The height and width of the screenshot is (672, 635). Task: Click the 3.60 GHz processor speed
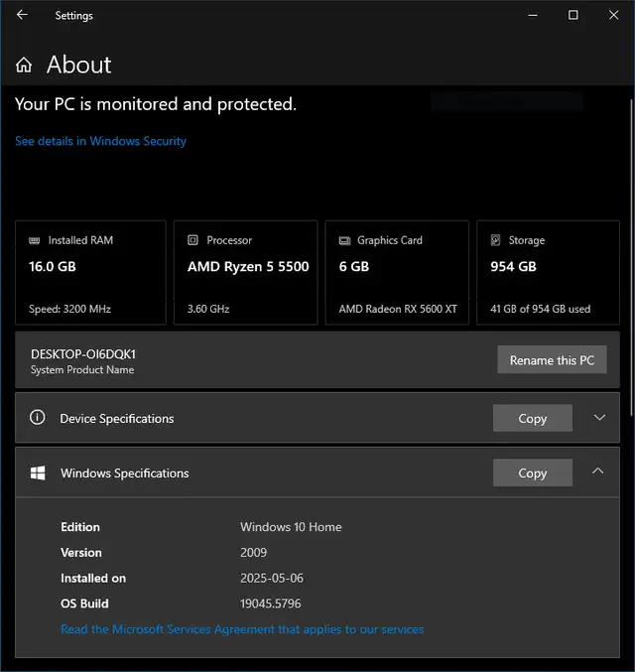pyautogui.click(x=208, y=309)
